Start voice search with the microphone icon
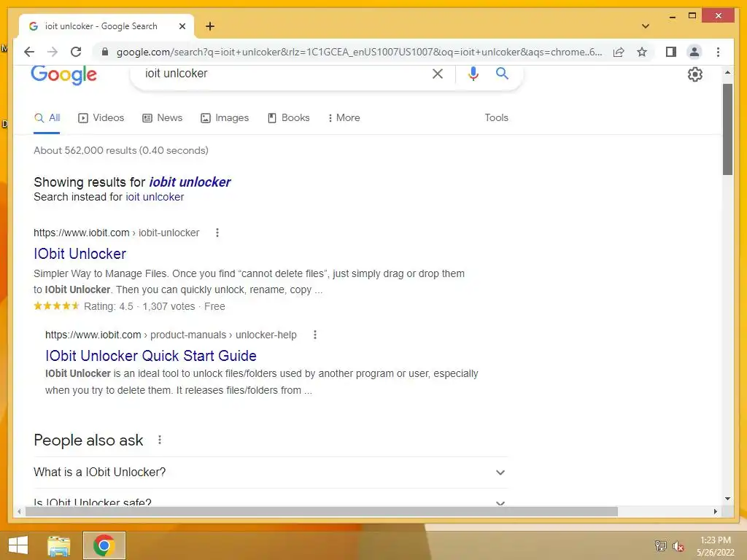The height and width of the screenshot is (560, 747). tap(473, 74)
